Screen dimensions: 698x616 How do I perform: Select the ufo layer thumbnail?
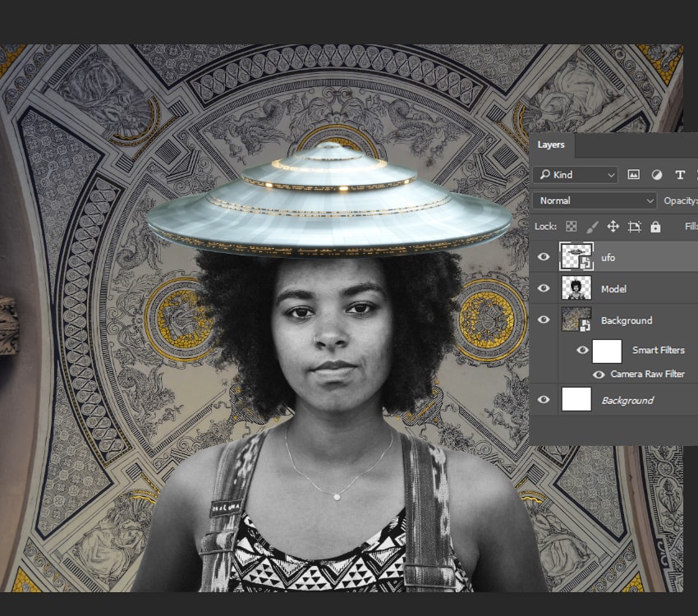pyautogui.click(x=576, y=256)
